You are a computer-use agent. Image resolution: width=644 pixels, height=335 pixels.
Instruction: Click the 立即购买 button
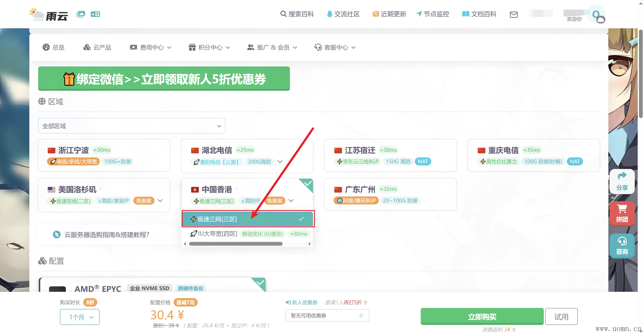click(482, 317)
